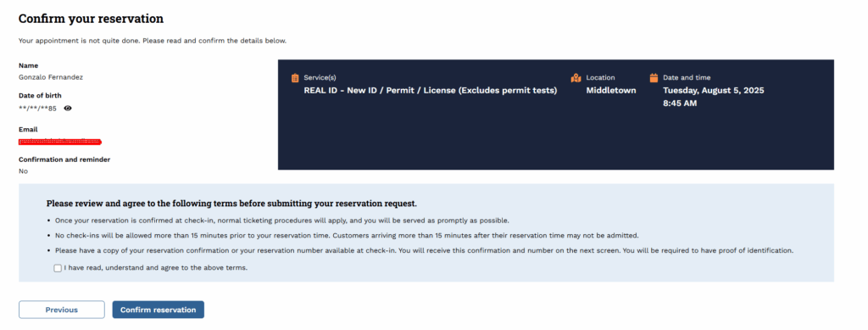This screenshot has width=868, height=330.
Task: Click the Tuesday, August 5, 2025 date
Action: [714, 90]
